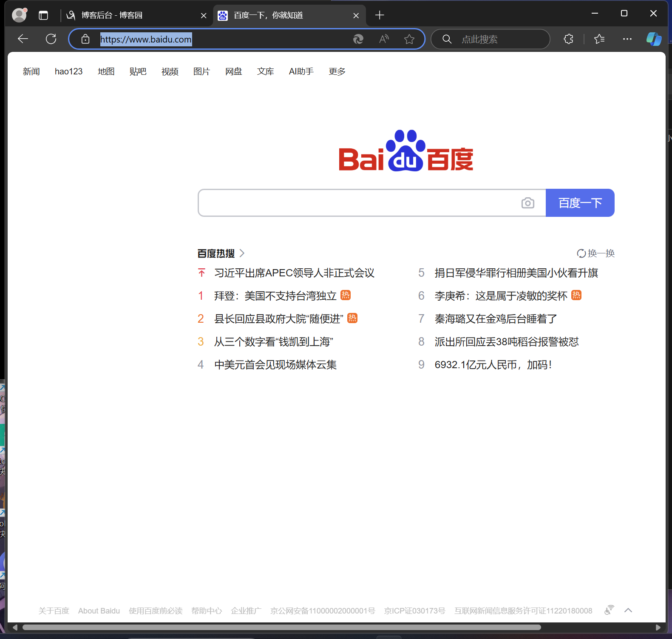This screenshot has width=672, height=639.
Task: Open the 地图 link
Action: [x=106, y=71]
